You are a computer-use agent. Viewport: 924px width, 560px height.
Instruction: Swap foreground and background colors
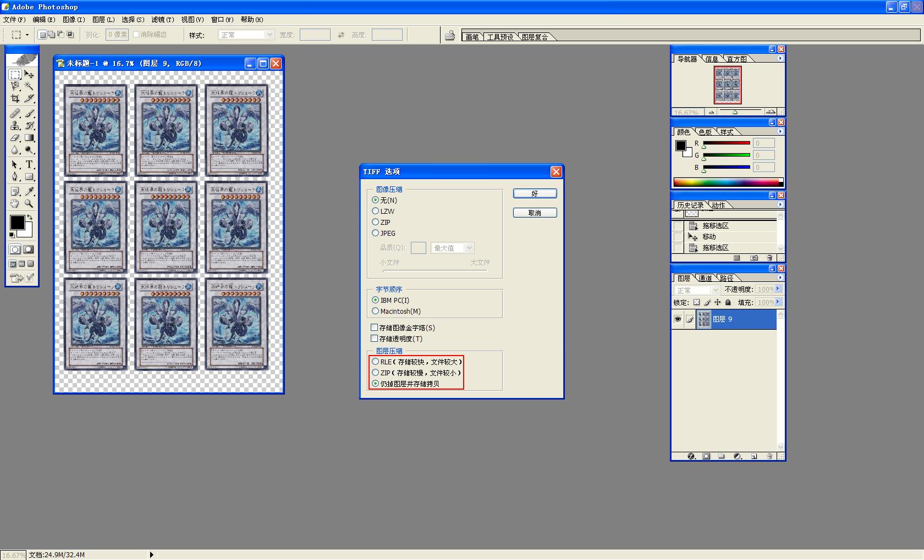tap(30, 218)
